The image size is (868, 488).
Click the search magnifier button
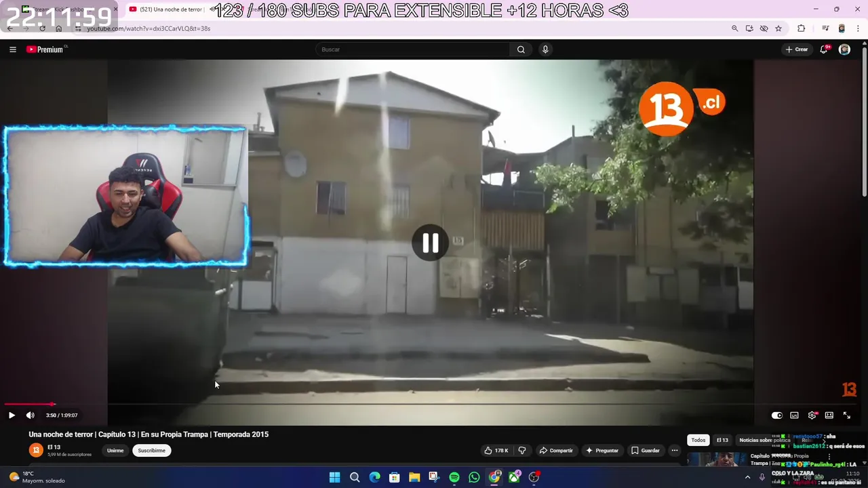(x=521, y=49)
